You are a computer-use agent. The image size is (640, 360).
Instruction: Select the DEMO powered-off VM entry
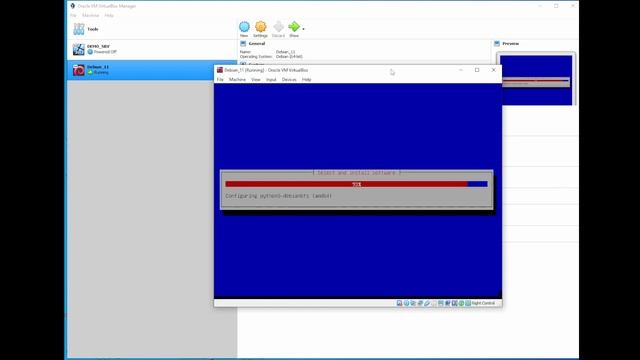coord(152,49)
